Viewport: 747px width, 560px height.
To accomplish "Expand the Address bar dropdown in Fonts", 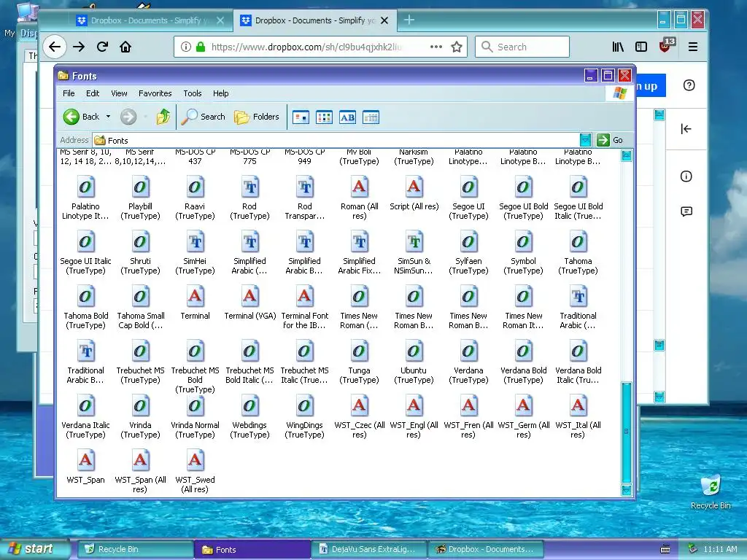I will tap(586, 140).
